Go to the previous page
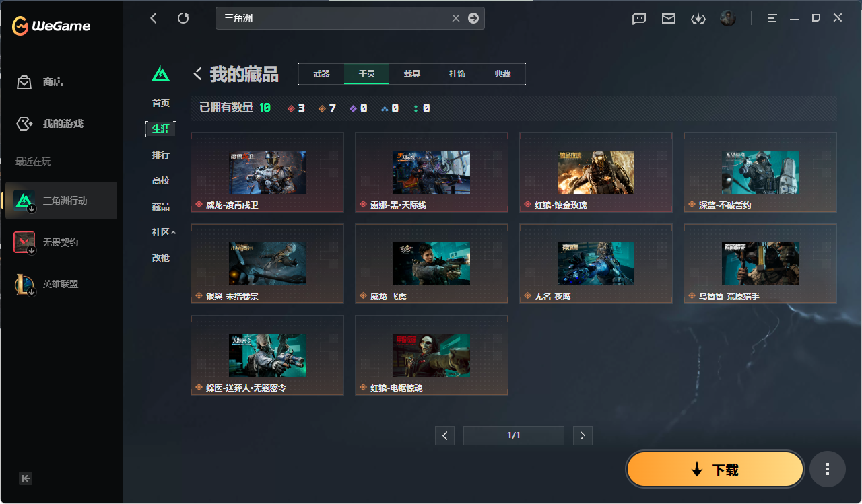This screenshot has height=504, width=862. (444, 435)
